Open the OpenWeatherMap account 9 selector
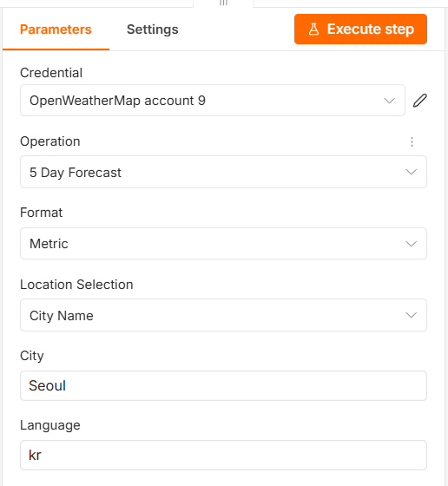Image resolution: width=448 pixels, height=486 pixels. coord(213,101)
